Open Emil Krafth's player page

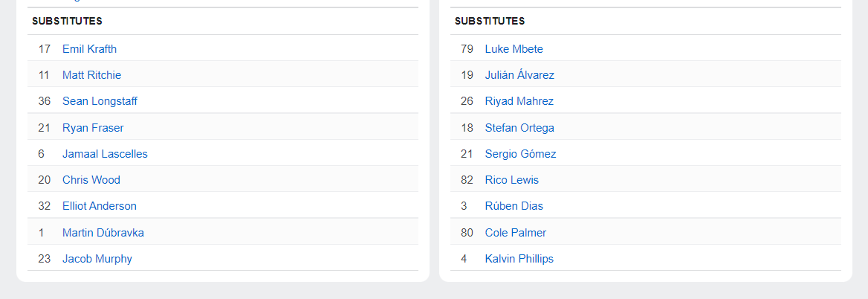pyautogui.click(x=89, y=49)
